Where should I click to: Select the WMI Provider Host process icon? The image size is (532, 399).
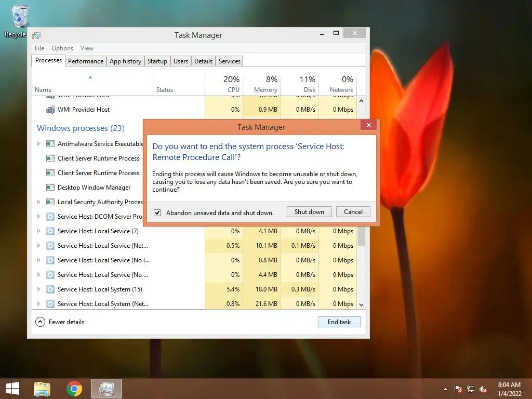tap(50, 110)
